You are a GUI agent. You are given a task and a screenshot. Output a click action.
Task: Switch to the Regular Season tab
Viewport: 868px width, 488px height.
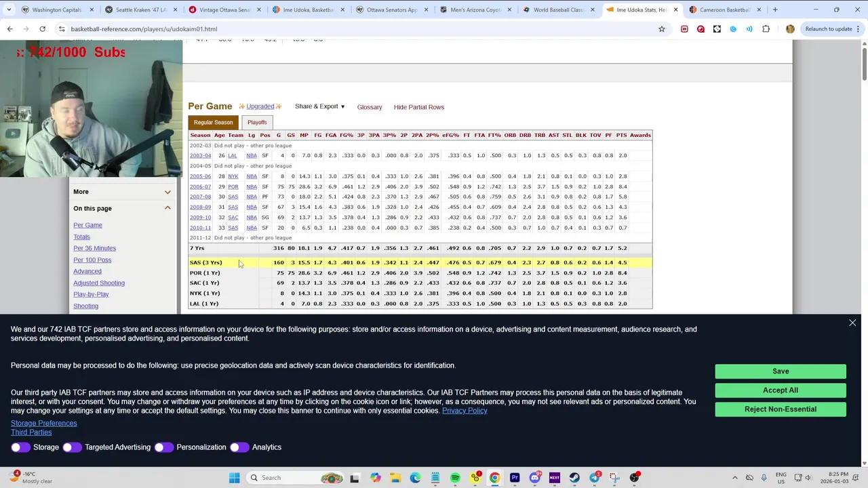pyautogui.click(x=213, y=123)
